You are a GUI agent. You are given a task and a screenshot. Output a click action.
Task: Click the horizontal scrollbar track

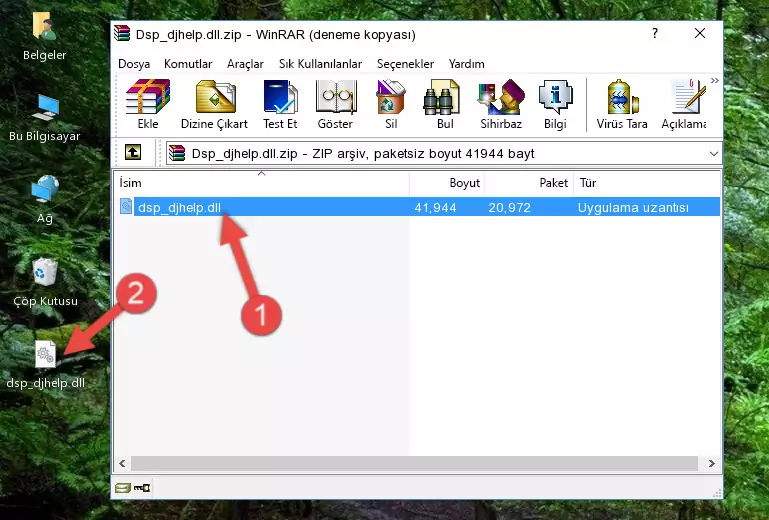tap(414, 463)
